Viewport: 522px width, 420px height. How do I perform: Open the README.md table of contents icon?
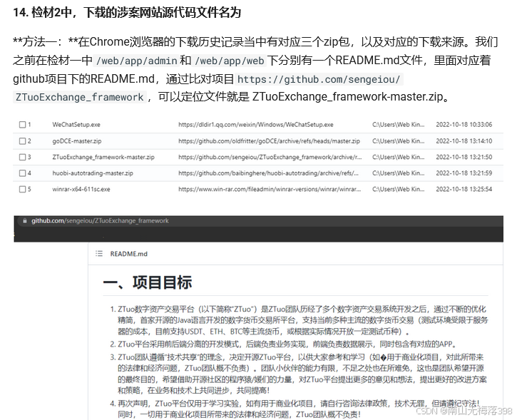pyautogui.click(x=99, y=254)
